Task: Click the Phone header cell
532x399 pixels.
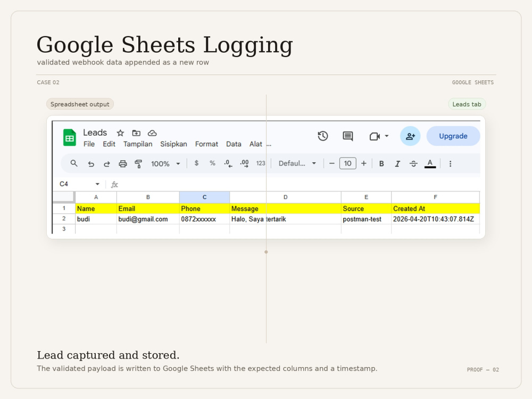Action: point(205,209)
